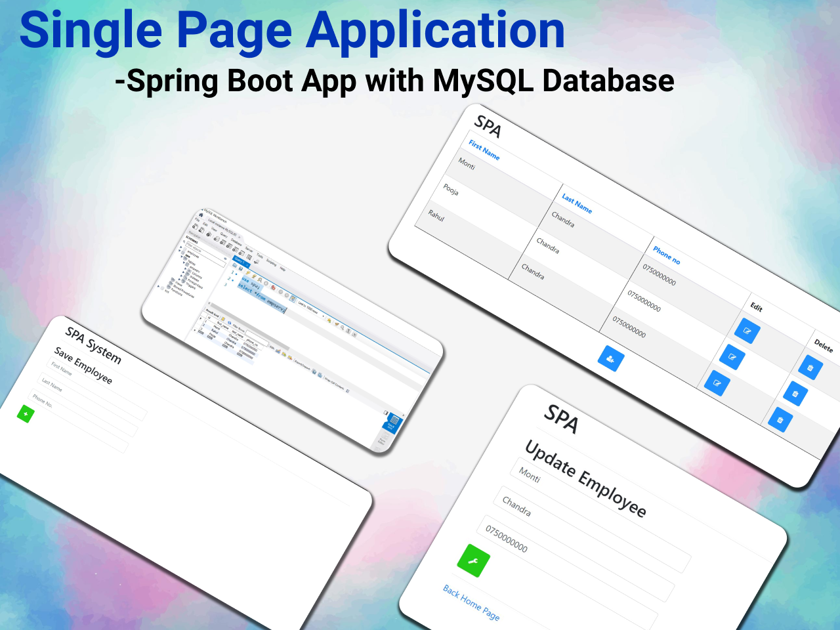Click the Monti field in Update Employee
The image size is (840, 630).
click(x=600, y=514)
